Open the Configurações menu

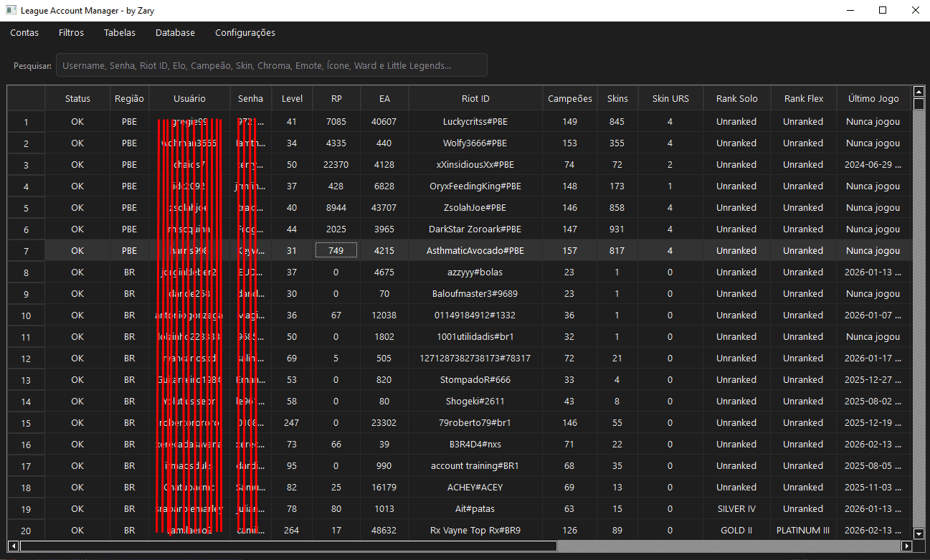(245, 33)
